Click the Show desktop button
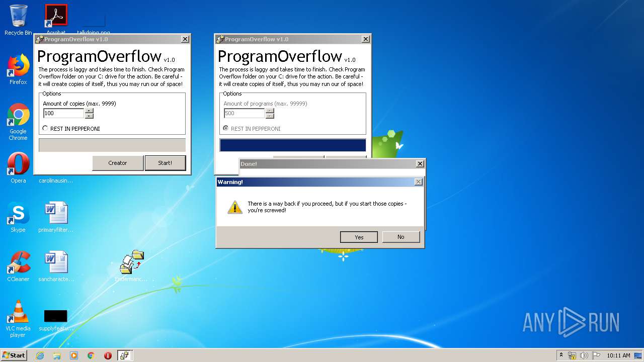Image resolution: width=644 pixels, height=362 pixels. click(638, 355)
